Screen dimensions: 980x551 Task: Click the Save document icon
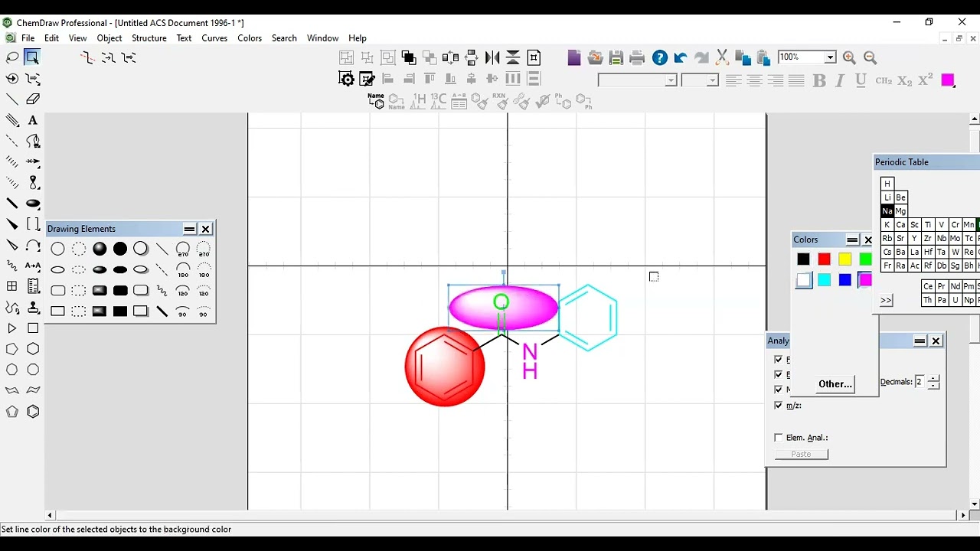(x=616, y=57)
